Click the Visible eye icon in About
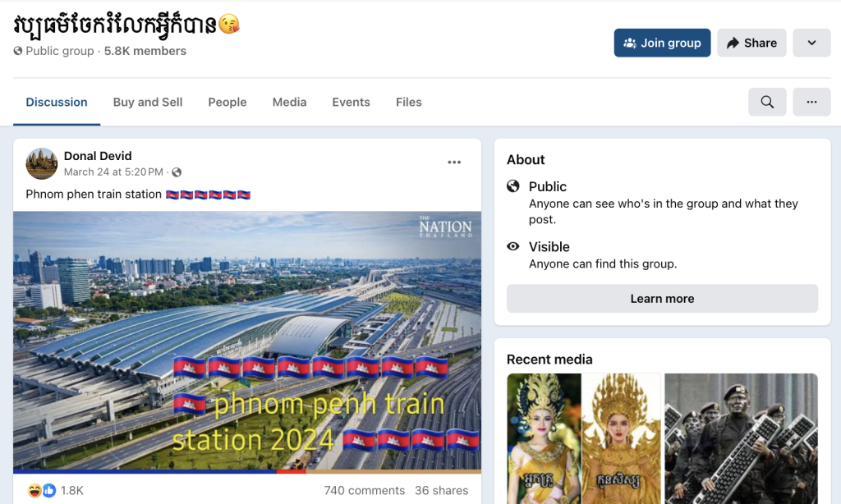841x504 pixels. [x=513, y=246]
